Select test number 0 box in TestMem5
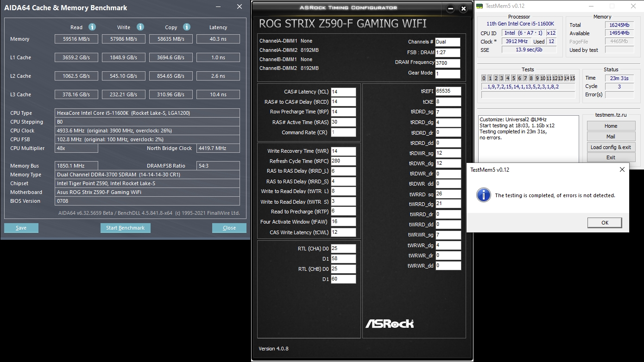This screenshot has width=644, height=362. pyautogui.click(x=484, y=78)
